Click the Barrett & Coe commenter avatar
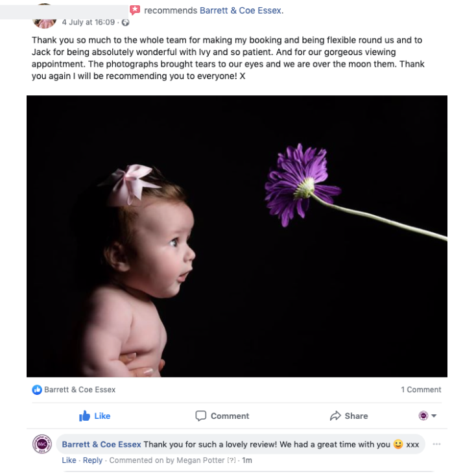Image resolution: width=476 pixels, height=474 pixels. (42, 444)
